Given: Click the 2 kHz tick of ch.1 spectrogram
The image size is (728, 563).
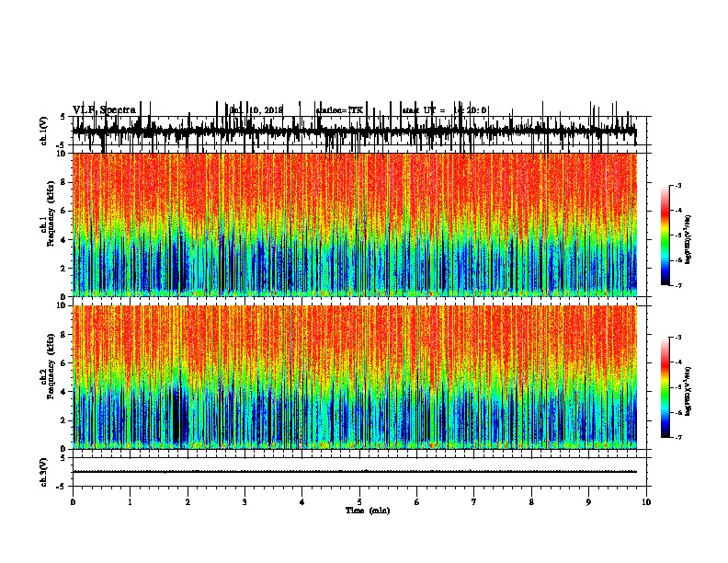Looking at the screenshot, I should pyautogui.click(x=64, y=269).
